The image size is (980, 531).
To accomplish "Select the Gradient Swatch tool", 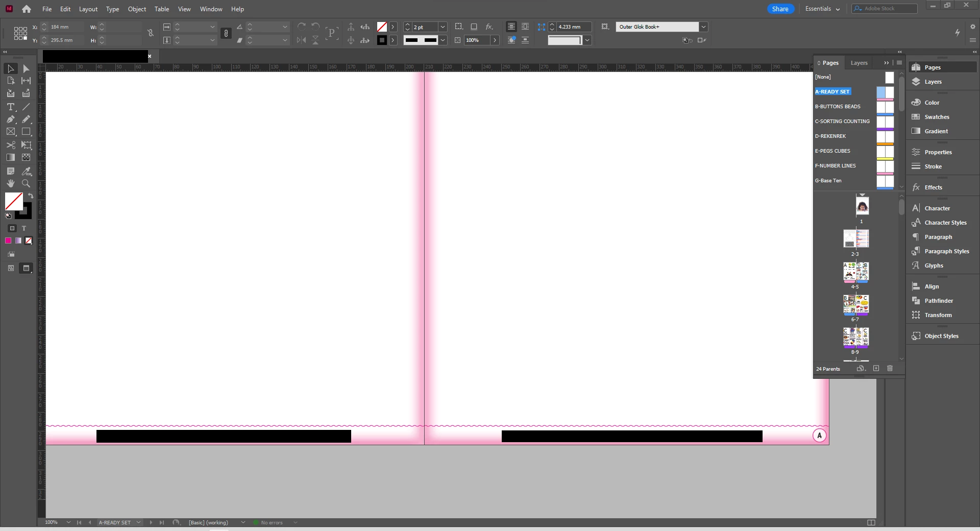I will [x=11, y=157].
